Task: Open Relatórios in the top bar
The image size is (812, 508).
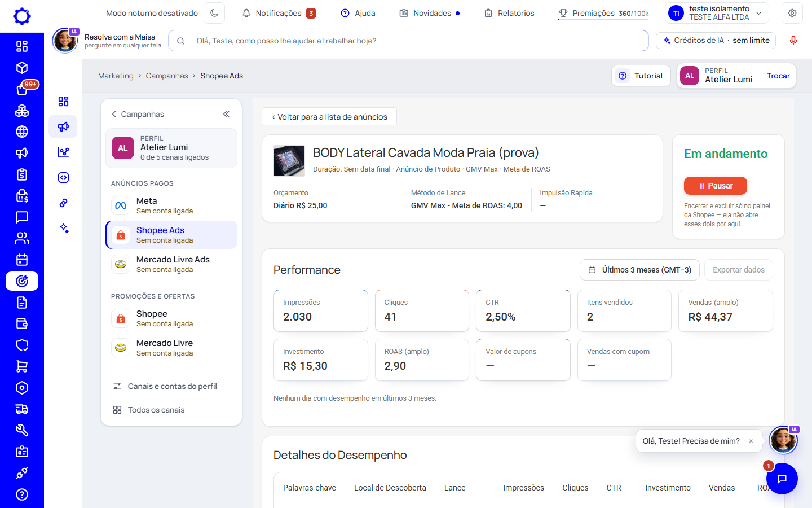Action: pyautogui.click(x=509, y=13)
